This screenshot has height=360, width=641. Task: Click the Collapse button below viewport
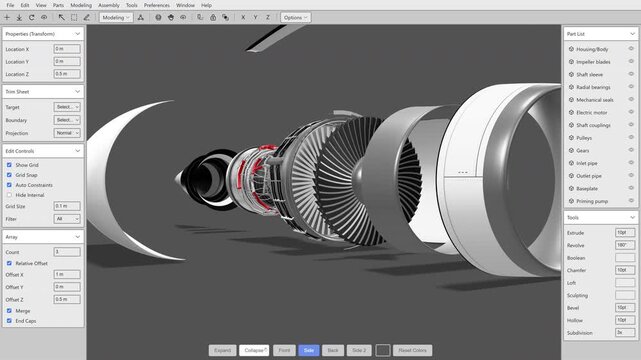[x=254, y=350]
